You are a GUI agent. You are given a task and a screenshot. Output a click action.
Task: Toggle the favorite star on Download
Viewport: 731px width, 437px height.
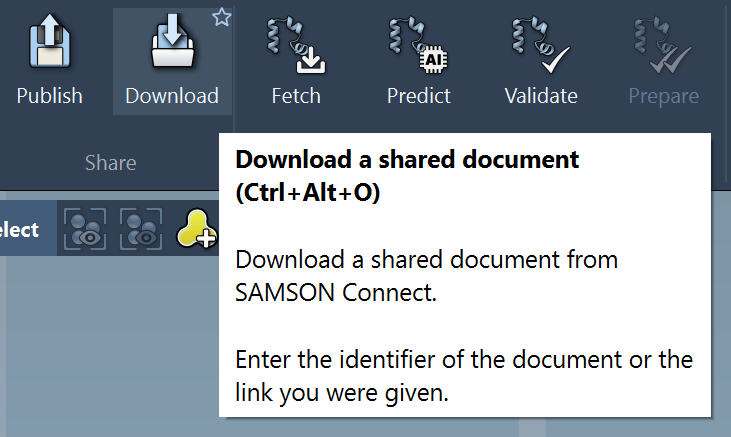221,18
